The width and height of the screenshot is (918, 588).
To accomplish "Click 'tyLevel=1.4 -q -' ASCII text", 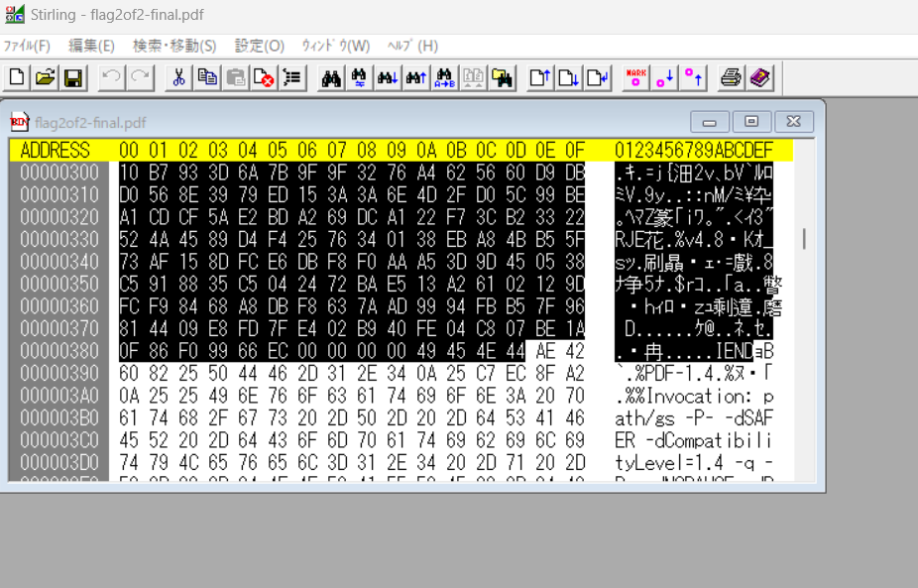I will click(694, 462).
